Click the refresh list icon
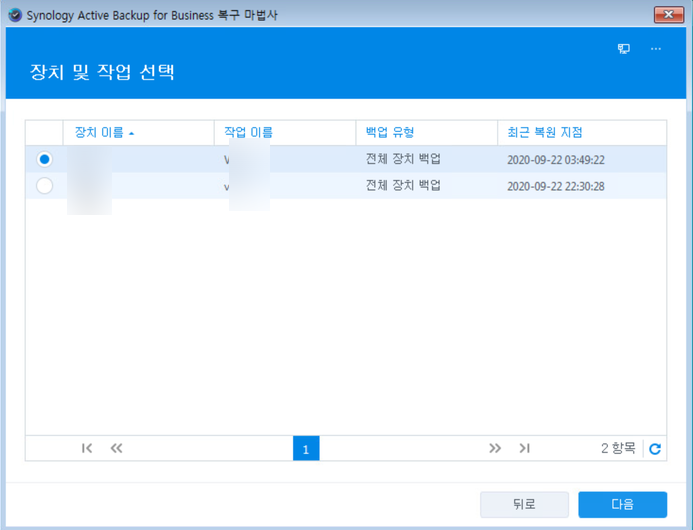The width and height of the screenshot is (693, 530). coord(655,449)
